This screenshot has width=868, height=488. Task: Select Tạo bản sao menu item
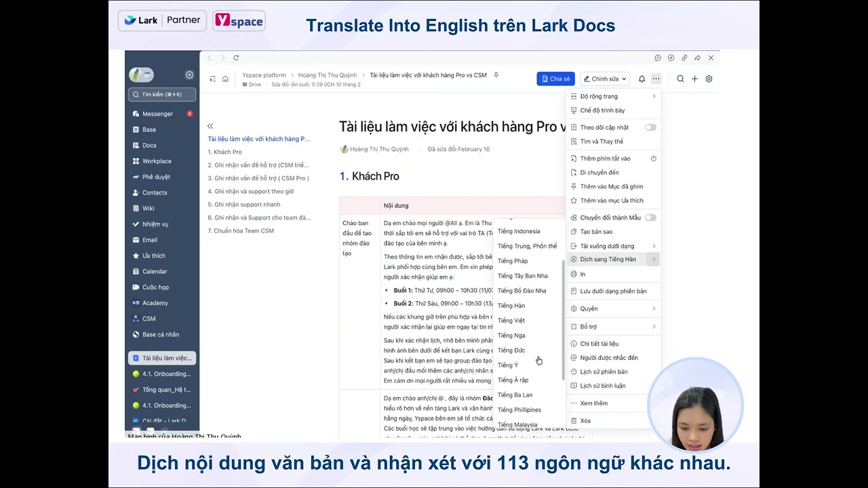pyautogui.click(x=613, y=232)
